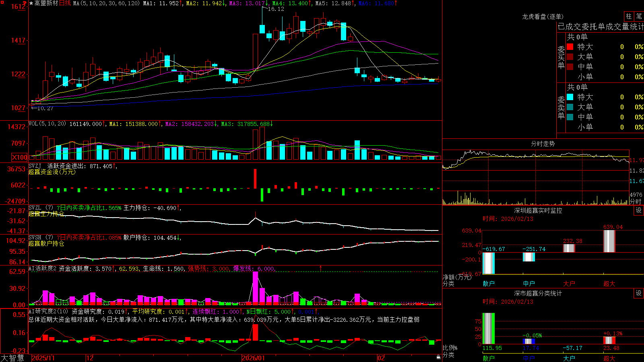Click the 分时走势 panel title
The width and height of the screenshot is (644, 362).
(x=543, y=144)
